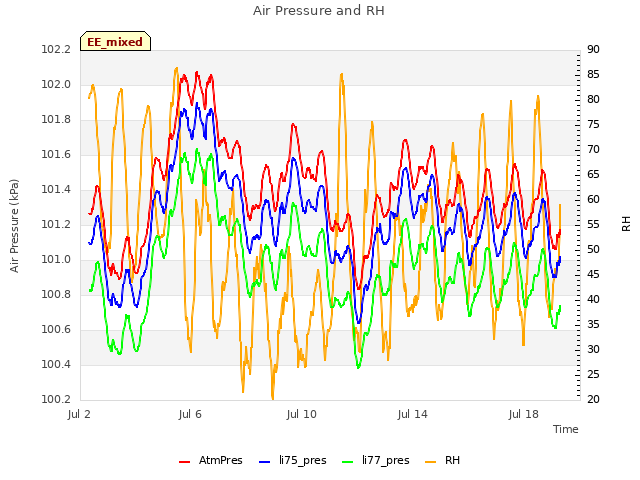Click the green li77_pres minimum near Jul 12

[358, 367]
